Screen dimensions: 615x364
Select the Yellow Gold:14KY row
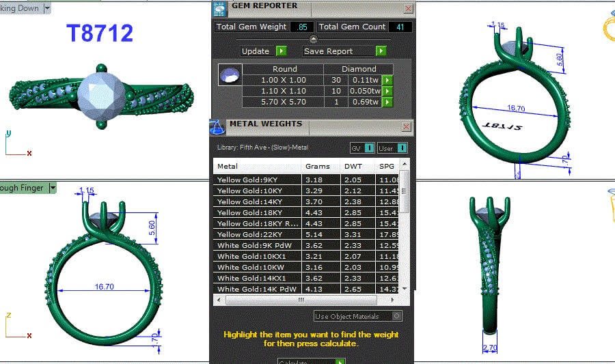pyautogui.click(x=258, y=201)
